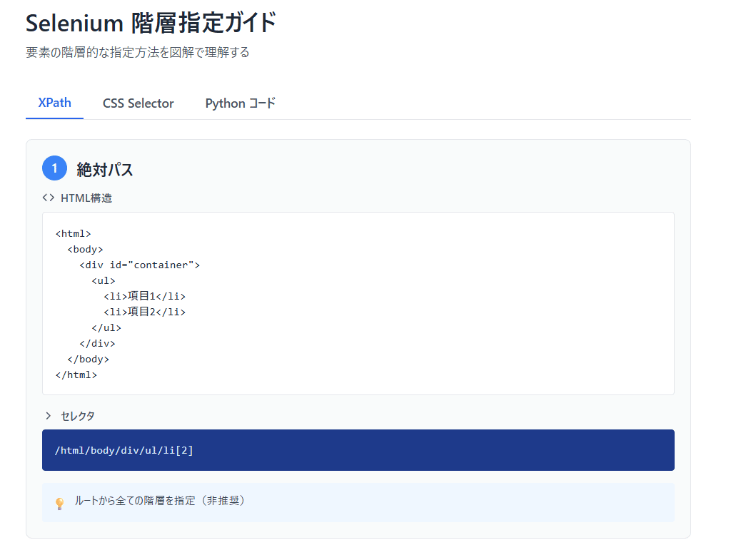
Task: Click the page title Selenium 階層指定ガイド
Action: click(x=151, y=24)
